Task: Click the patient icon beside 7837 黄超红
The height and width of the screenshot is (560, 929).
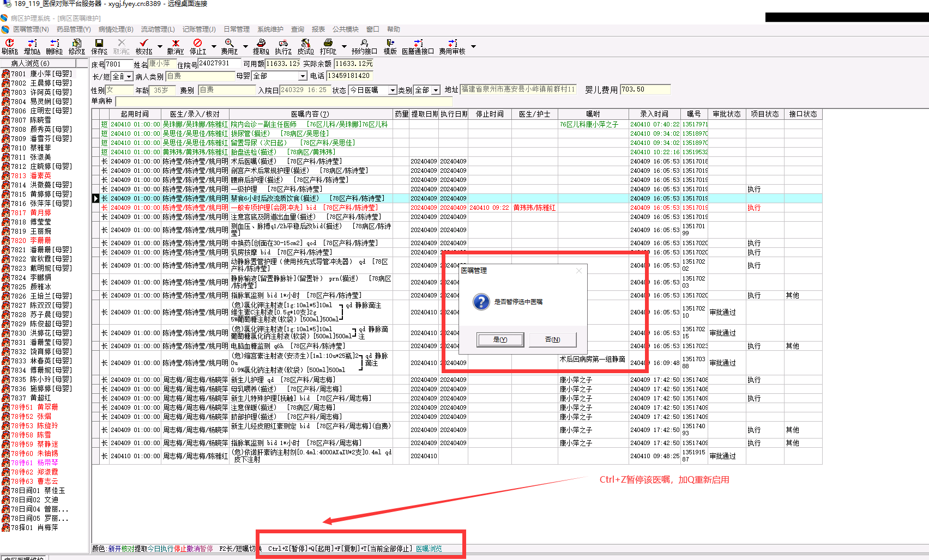Action: (x=5, y=398)
